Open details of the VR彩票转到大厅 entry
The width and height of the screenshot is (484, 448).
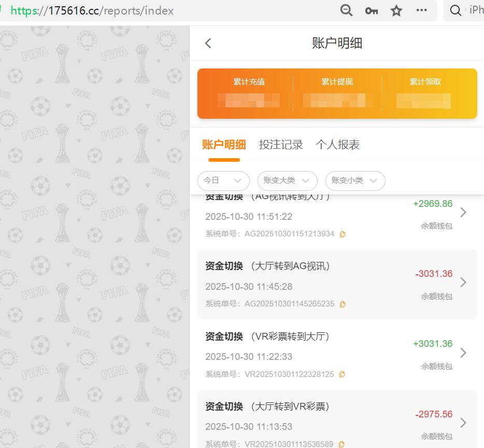463,353
